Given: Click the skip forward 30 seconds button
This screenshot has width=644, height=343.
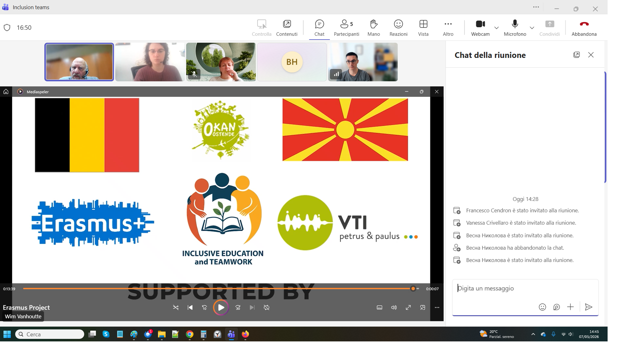Looking at the screenshot, I should 238,308.
